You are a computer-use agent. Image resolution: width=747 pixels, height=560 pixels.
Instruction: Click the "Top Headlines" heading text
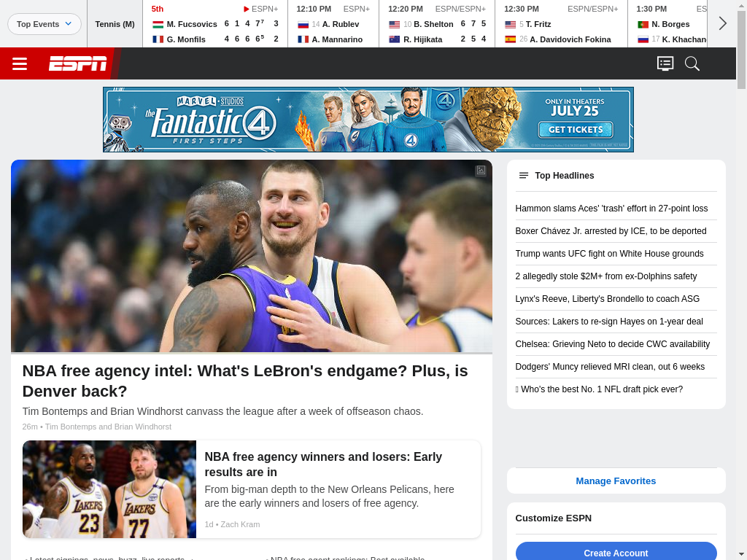(564, 176)
